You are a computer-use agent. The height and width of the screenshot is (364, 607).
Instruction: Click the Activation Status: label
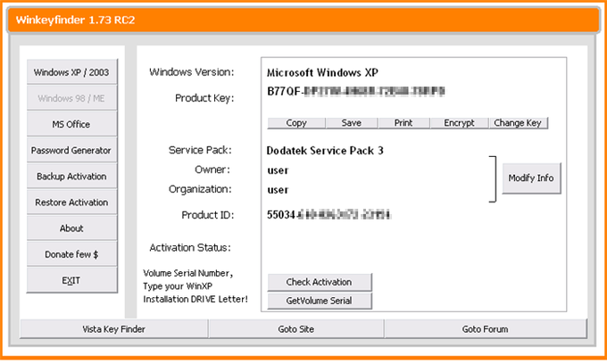coord(190,247)
